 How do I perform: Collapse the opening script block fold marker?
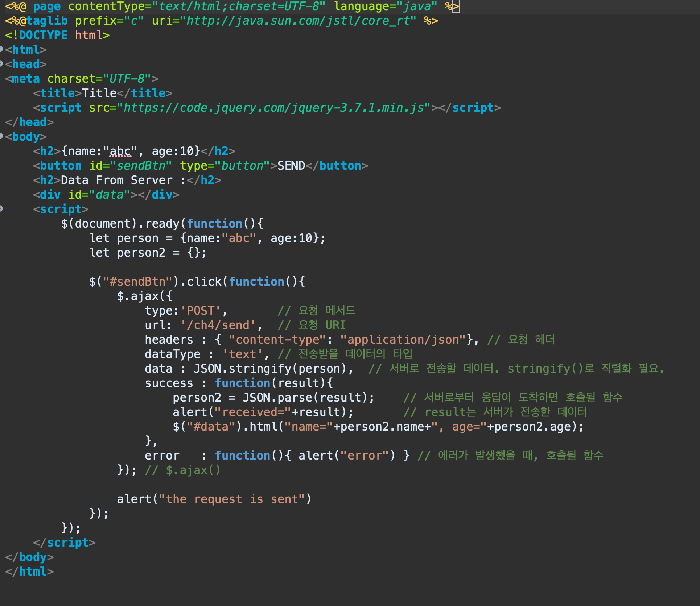pyautogui.click(x=1, y=208)
